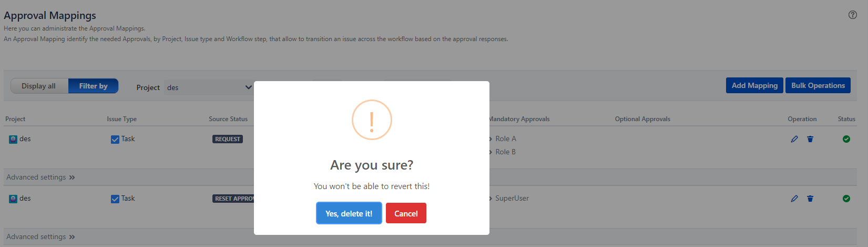
Task: Switch to Display all view
Action: pyautogui.click(x=39, y=86)
